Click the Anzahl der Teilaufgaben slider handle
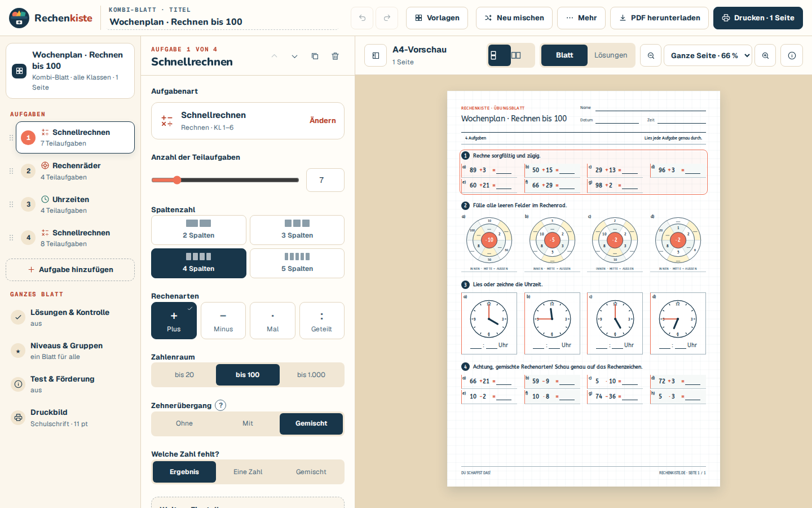The image size is (812, 508). [177, 180]
